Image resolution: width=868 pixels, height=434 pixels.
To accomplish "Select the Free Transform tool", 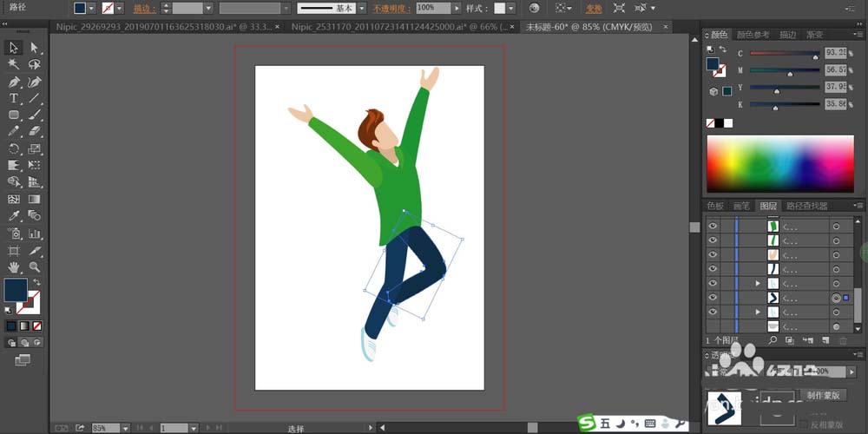I will point(35,165).
